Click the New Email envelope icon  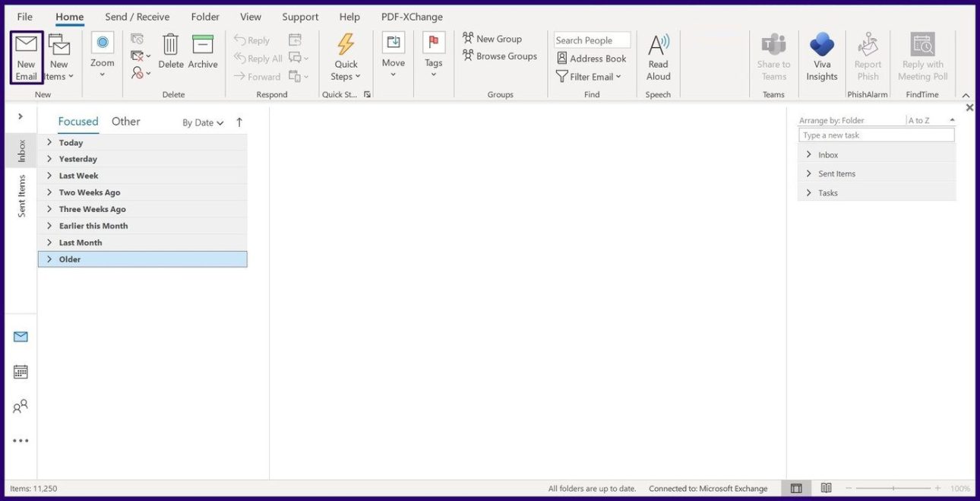pos(26,45)
